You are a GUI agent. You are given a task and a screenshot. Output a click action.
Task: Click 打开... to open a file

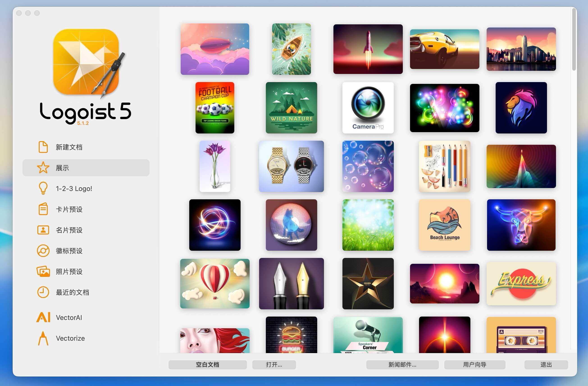coord(274,365)
